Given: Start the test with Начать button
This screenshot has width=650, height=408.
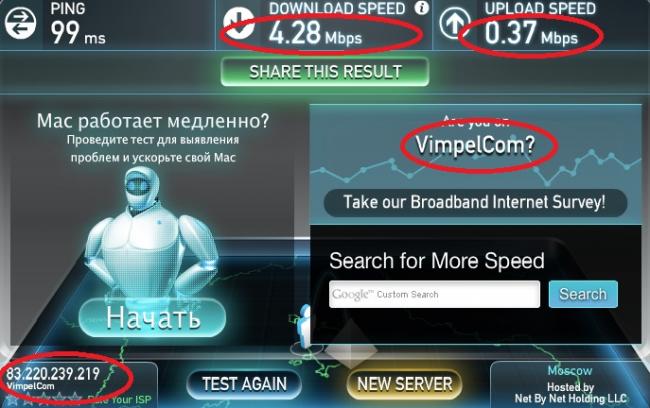Looking at the screenshot, I should (x=153, y=317).
